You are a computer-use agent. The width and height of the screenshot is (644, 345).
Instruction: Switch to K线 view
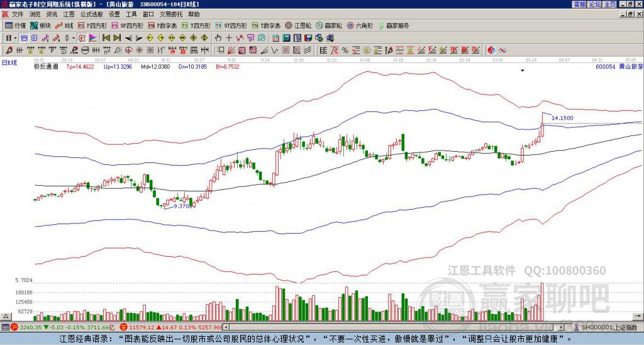64,26
